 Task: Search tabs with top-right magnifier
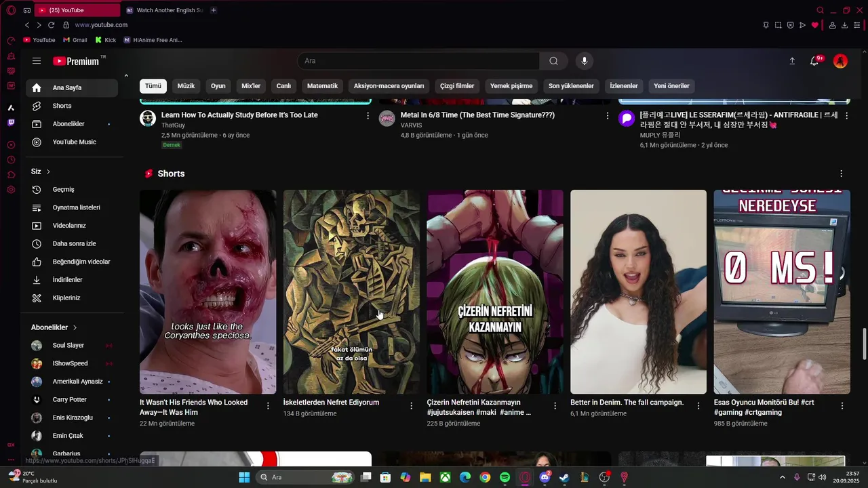820,10
